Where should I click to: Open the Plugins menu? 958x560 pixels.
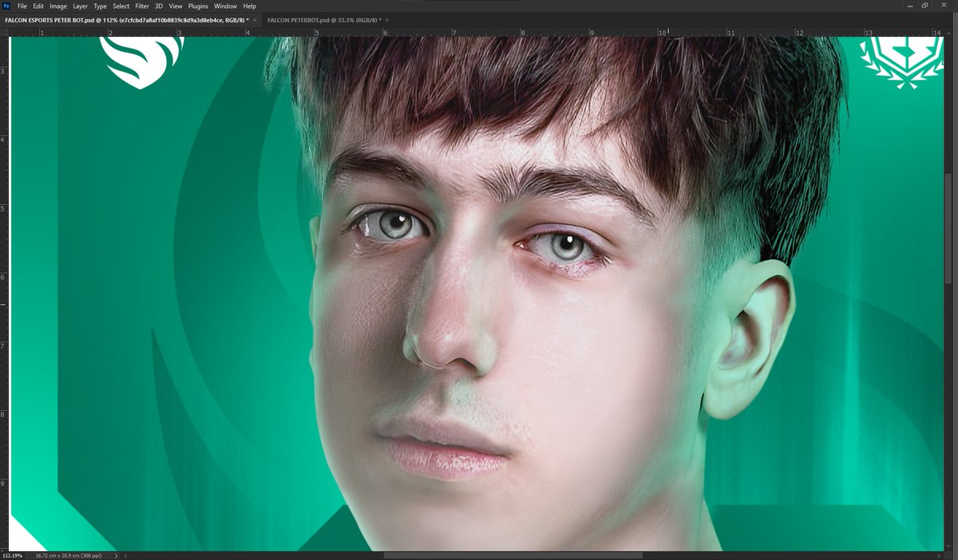(x=197, y=6)
